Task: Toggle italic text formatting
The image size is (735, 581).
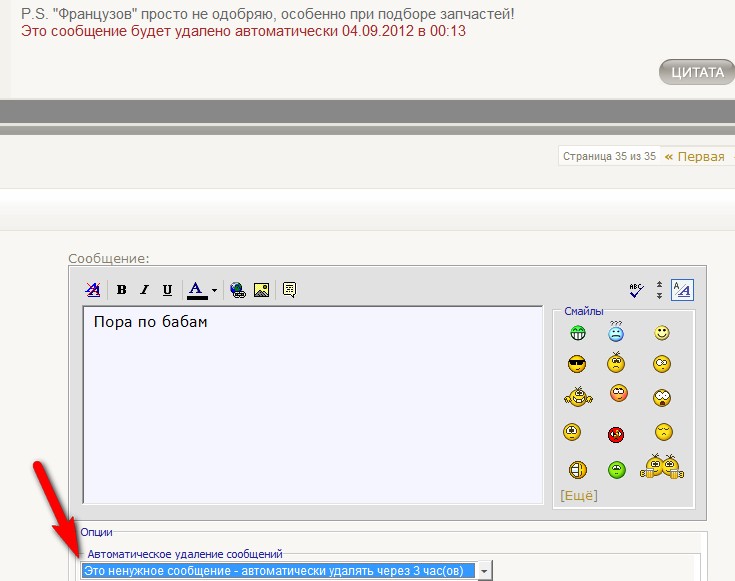Action: (x=144, y=290)
